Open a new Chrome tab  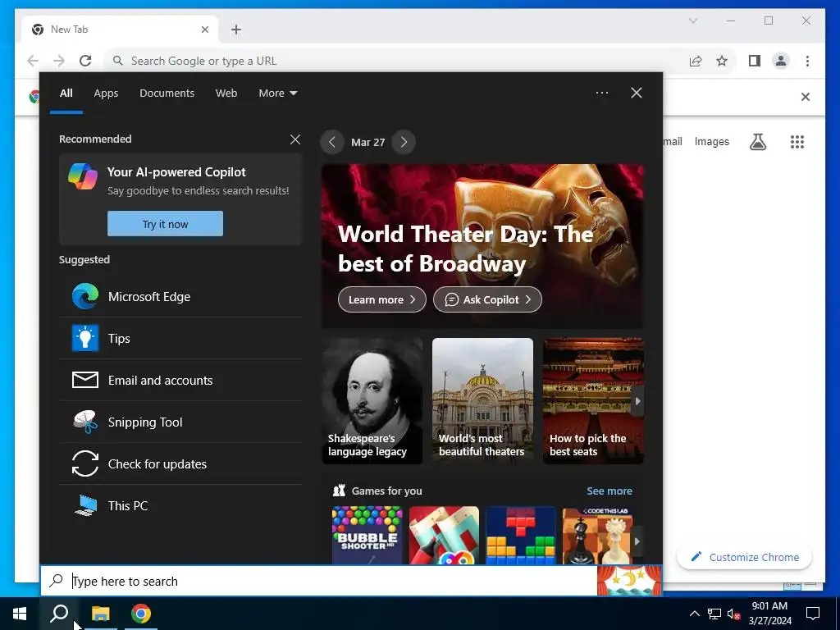coord(236,30)
